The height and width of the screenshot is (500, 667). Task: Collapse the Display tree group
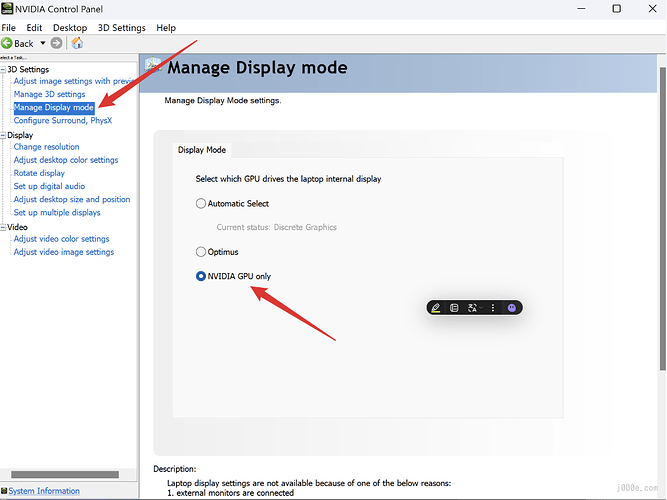point(3,135)
